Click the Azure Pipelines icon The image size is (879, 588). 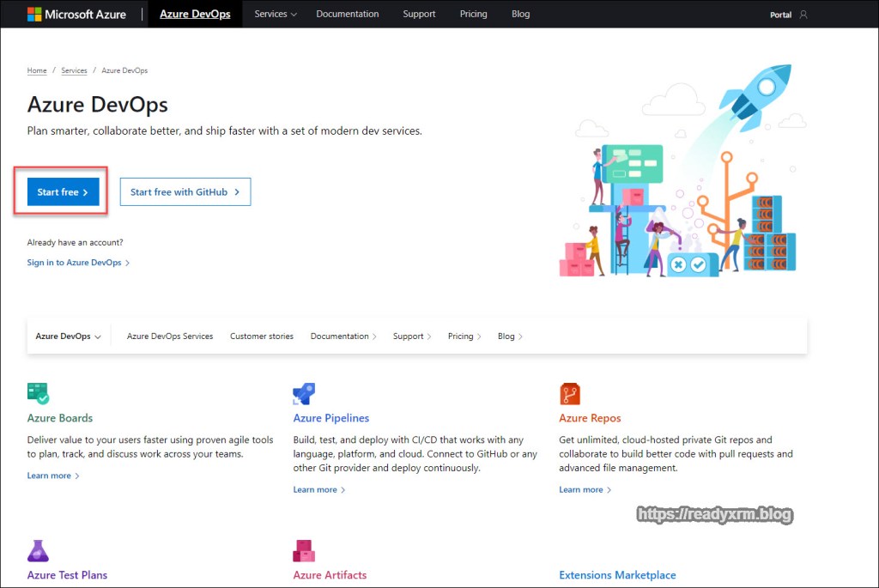click(x=304, y=394)
